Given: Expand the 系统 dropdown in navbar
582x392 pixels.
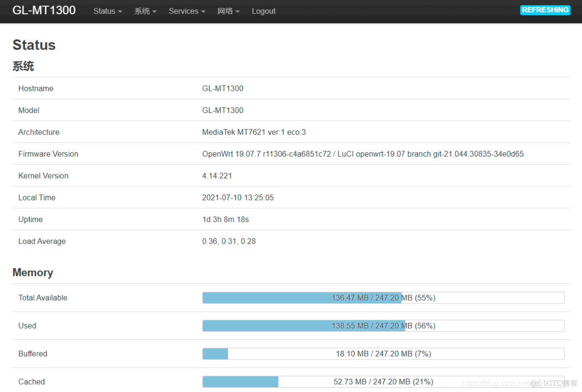Looking at the screenshot, I should point(145,11).
